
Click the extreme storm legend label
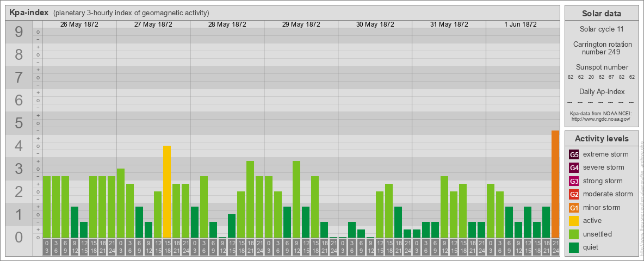(606, 154)
